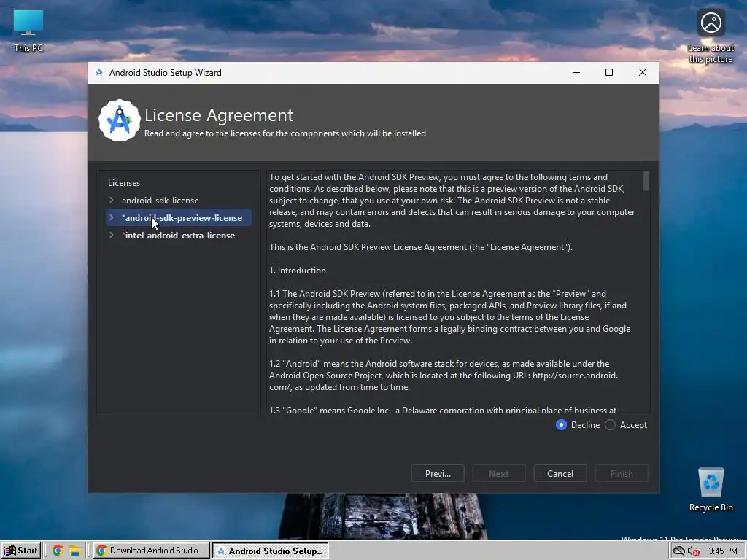Click the Cancel button

(x=560, y=474)
